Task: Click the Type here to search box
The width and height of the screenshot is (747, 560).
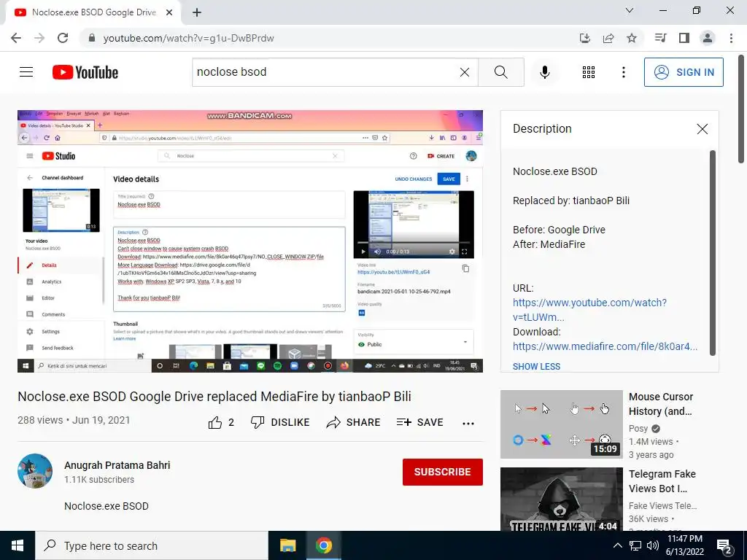Action: click(152, 545)
